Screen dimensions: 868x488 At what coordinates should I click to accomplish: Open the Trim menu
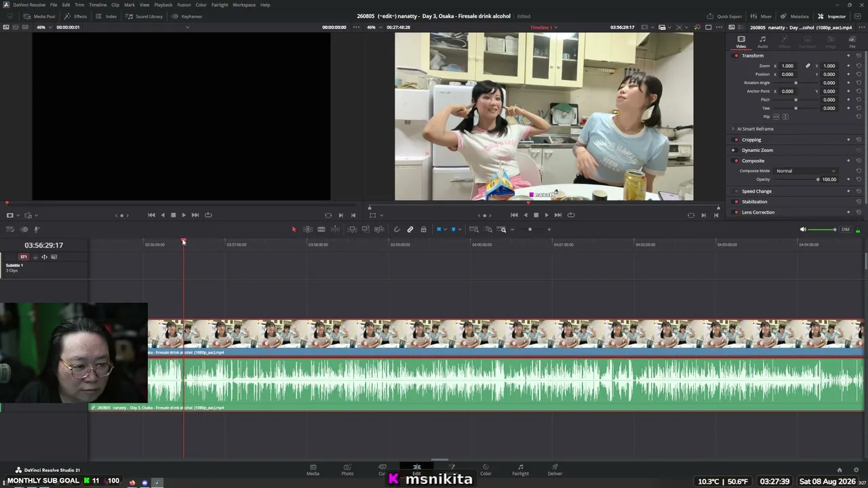[x=79, y=5]
